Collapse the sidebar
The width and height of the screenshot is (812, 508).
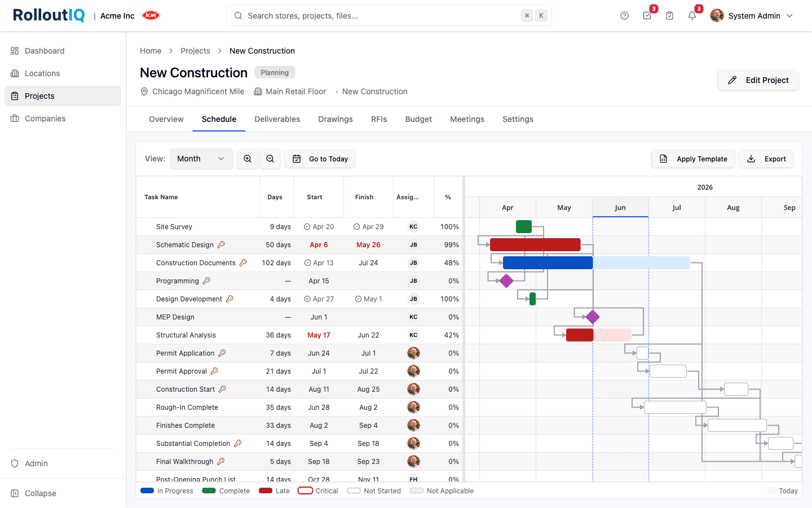[x=34, y=493]
